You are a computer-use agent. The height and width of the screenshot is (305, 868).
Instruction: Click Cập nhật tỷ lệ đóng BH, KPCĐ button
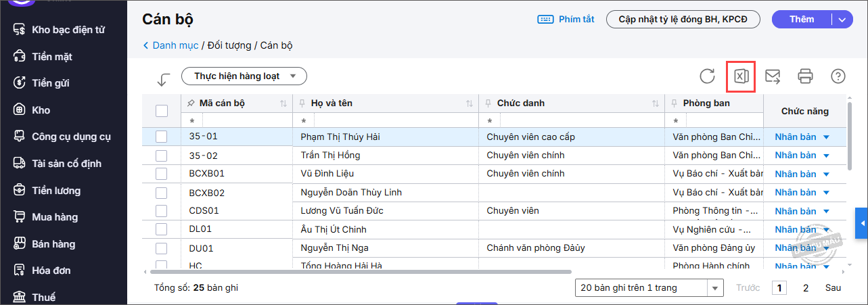pyautogui.click(x=683, y=20)
